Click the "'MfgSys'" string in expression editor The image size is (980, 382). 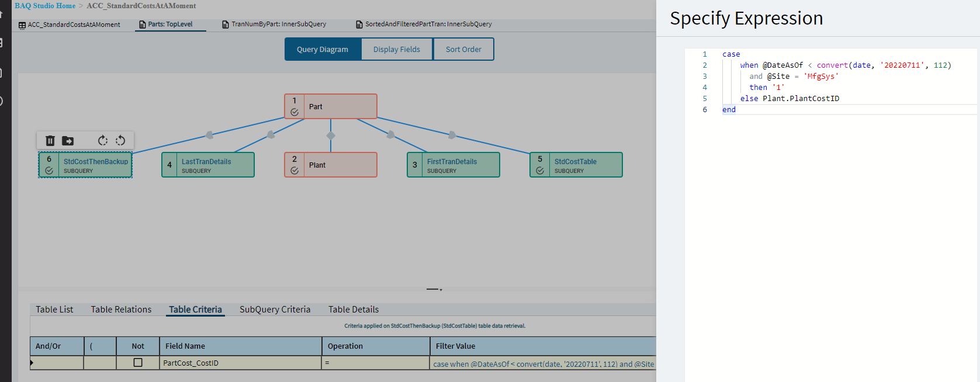(821, 77)
